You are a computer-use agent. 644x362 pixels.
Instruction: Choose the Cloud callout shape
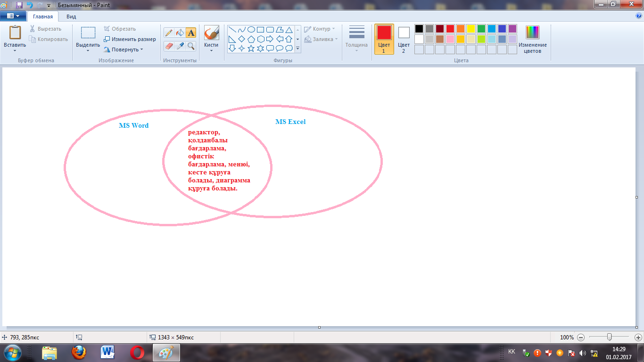pyautogui.click(x=289, y=48)
